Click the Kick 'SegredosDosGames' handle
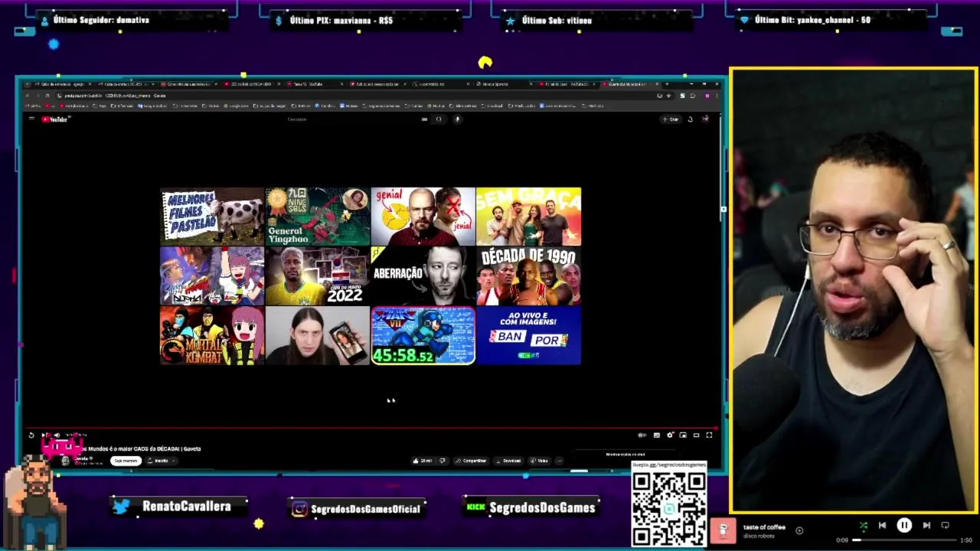 [x=542, y=507]
